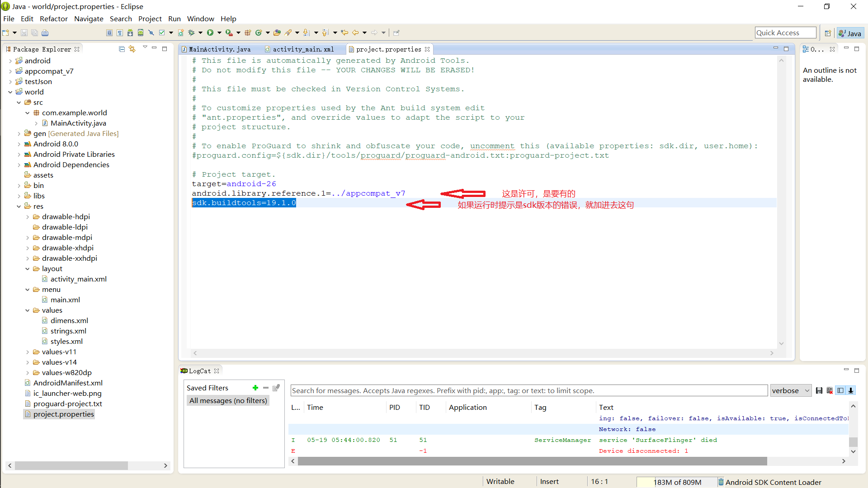Save LogCat log using the disk icon

tap(819, 390)
